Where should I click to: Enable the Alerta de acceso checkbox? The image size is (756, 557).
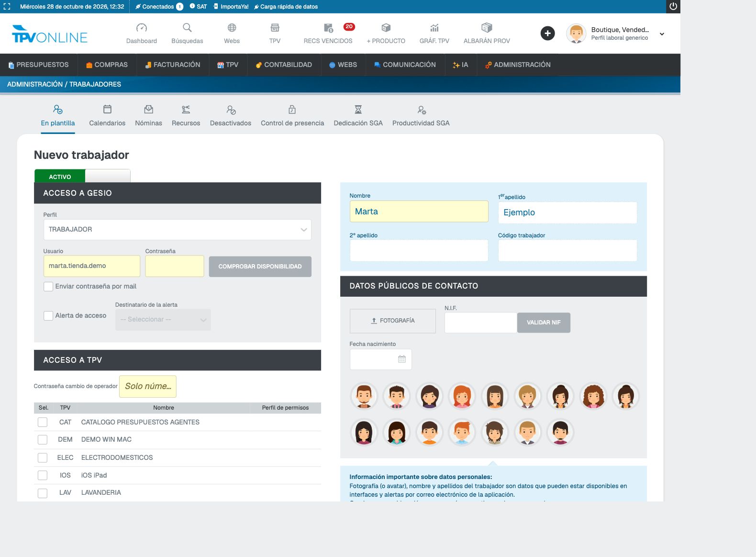click(x=48, y=316)
